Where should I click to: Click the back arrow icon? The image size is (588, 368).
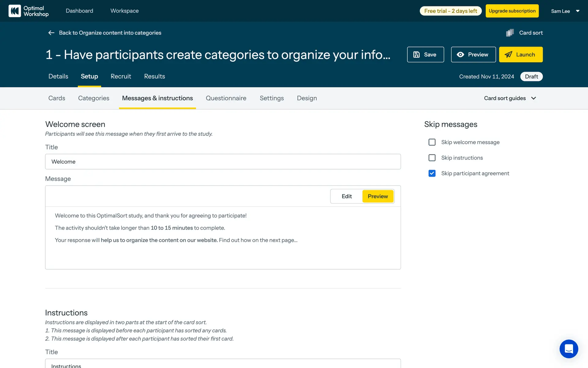coord(51,33)
